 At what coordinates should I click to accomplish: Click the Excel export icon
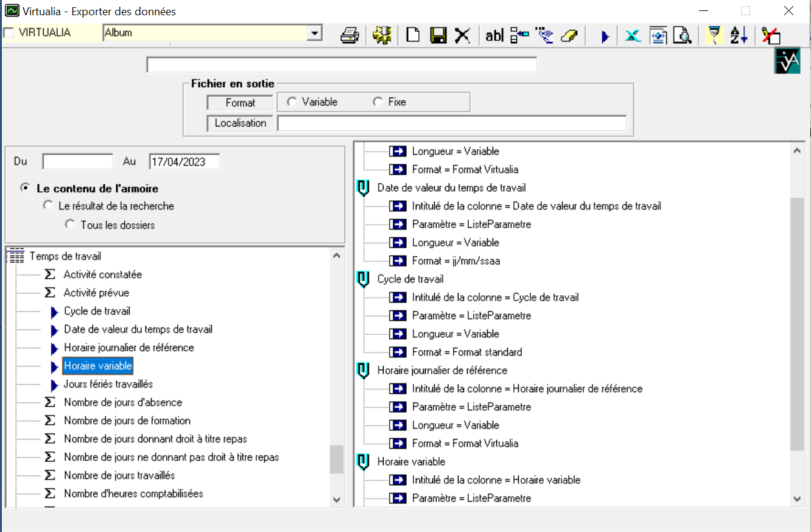point(633,36)
